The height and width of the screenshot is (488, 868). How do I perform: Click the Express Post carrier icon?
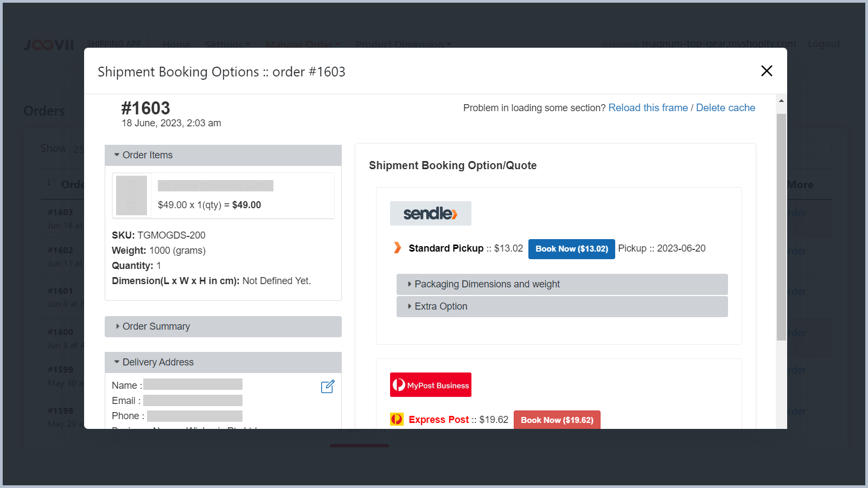coord(397,419)
